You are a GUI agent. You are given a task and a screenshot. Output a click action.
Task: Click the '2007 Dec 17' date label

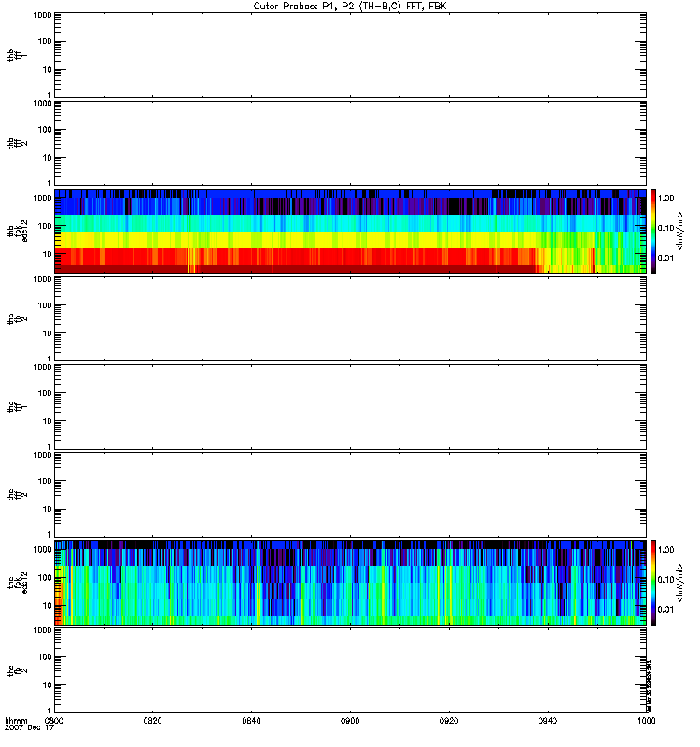(30, 728)
